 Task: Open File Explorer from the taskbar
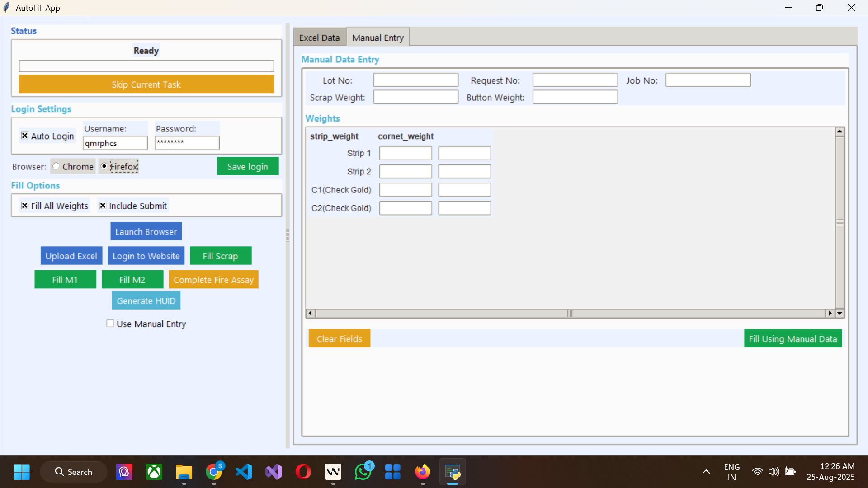click(184, 471)
